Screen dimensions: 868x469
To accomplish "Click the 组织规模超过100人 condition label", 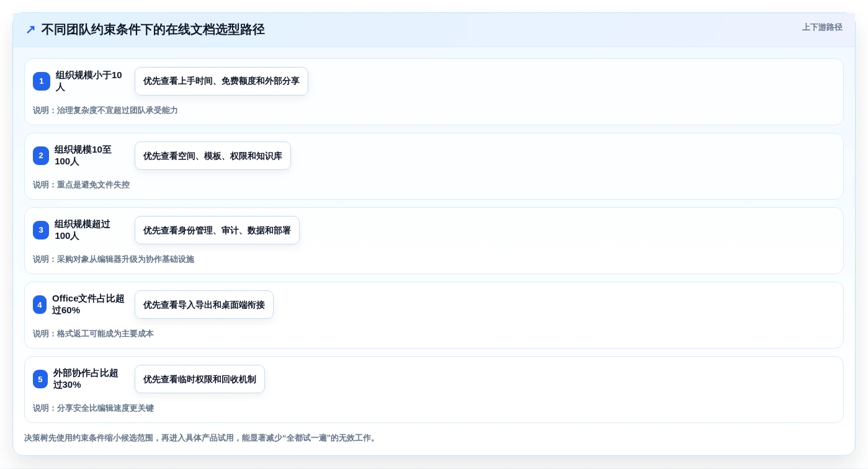I will click(83, 230).
